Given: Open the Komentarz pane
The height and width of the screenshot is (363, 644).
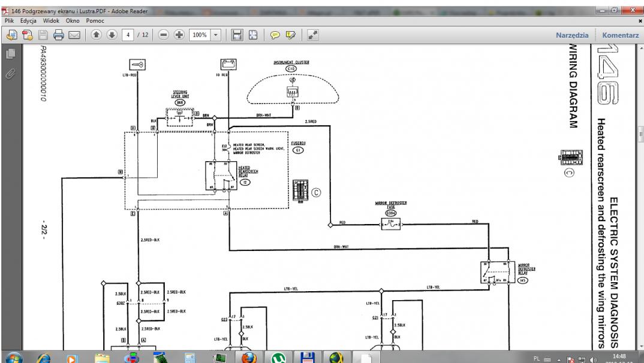Looking at the screenshot, I should [x=621, y=35].
